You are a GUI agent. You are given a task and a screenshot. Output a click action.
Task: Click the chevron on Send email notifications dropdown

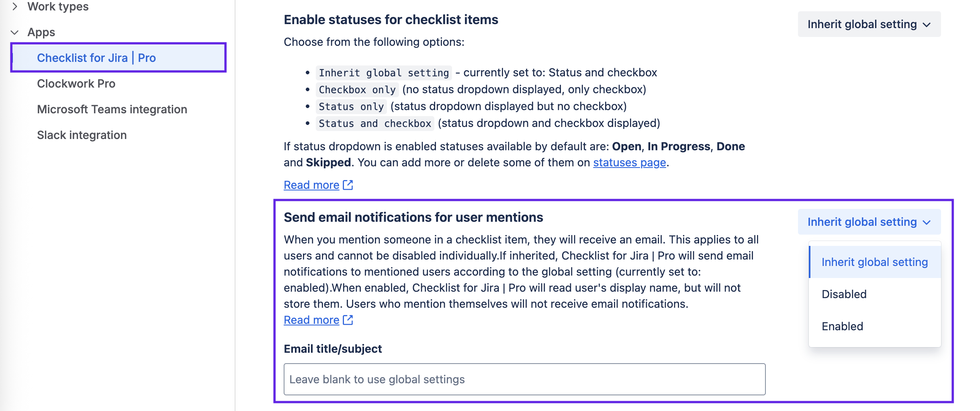pos(927,222)
